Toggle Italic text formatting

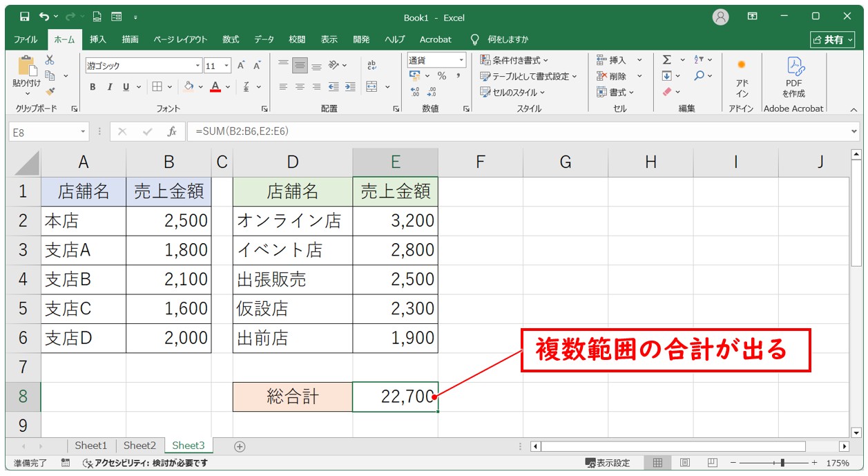[x=109, y=87]
